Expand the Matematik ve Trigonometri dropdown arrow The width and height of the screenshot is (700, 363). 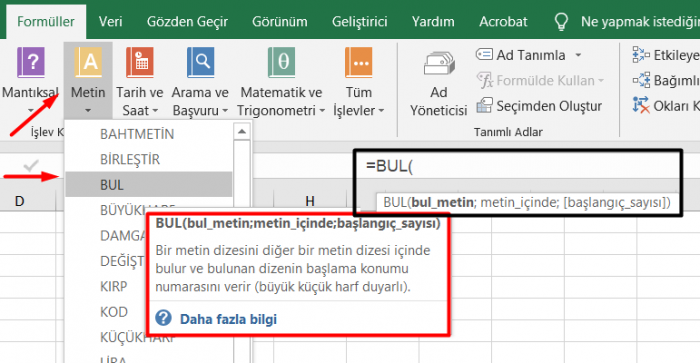(x=322, y=110)
